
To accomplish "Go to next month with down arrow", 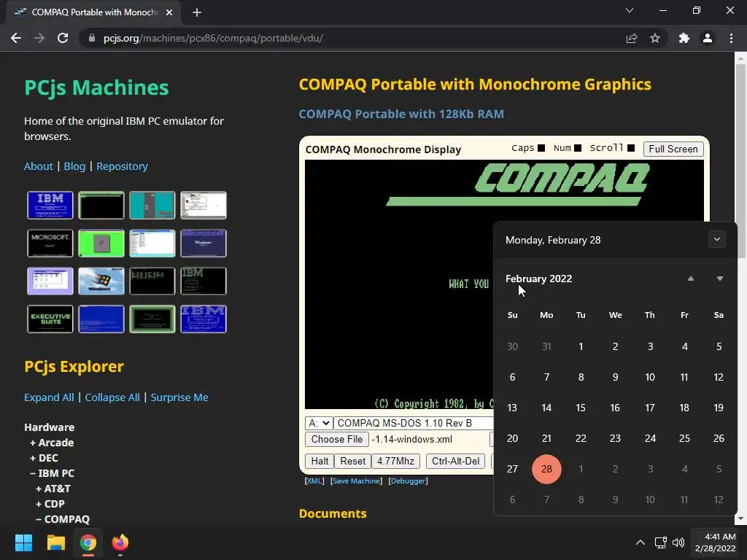I will coord(720,279).
